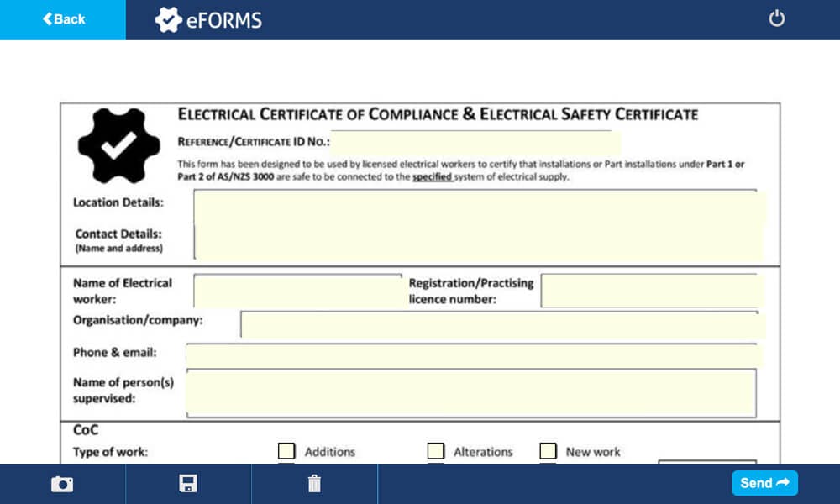Enable the New work checkbox
Image resolution: width=840 pixels, height=504 pixels.
click(548, 451)
